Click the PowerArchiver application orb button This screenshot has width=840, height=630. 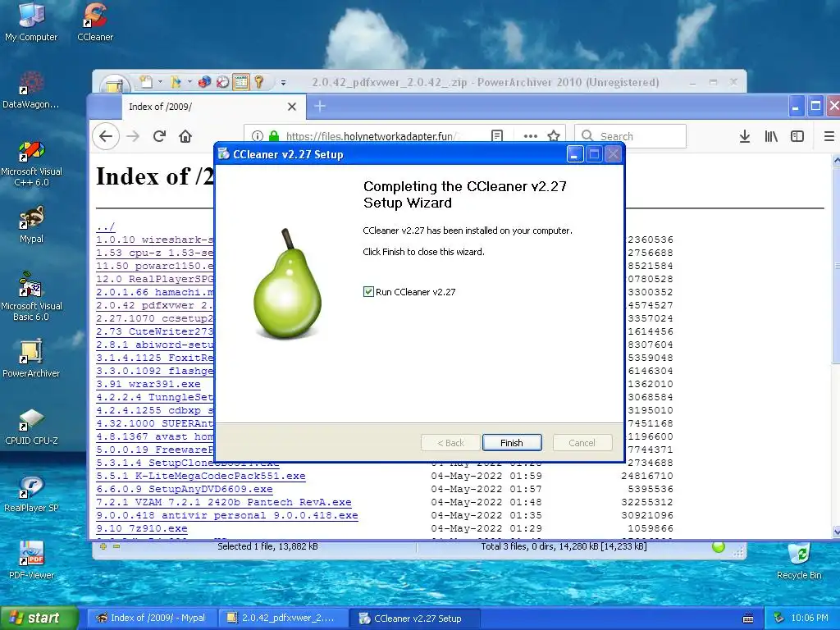click(114, 84)
